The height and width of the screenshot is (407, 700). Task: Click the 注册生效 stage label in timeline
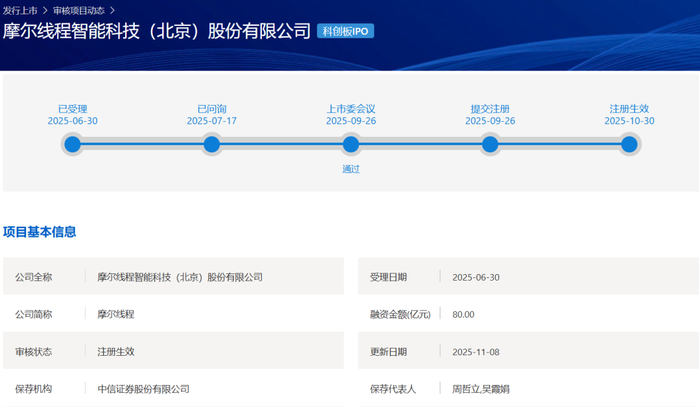(x=629, y=109)
